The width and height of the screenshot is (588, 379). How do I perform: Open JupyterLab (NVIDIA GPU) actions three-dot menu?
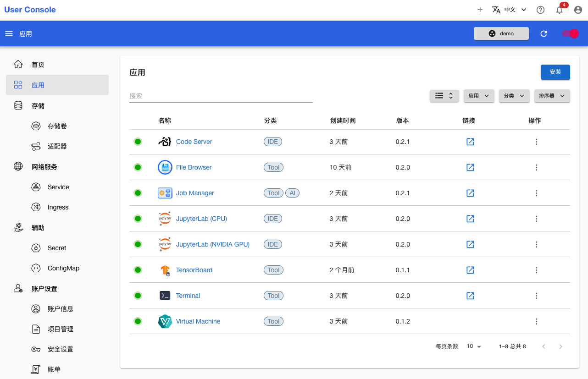tap(536, 244)
